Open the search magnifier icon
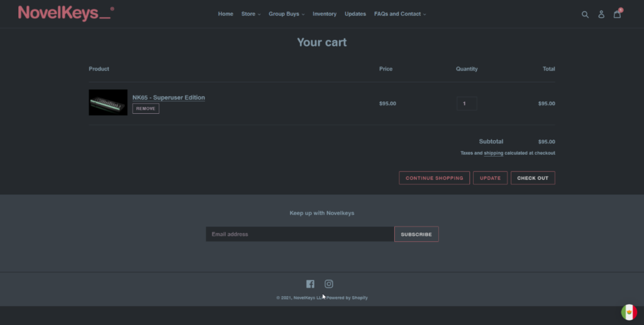The width and height of the screenshot is (644, 325). point(585,14)
